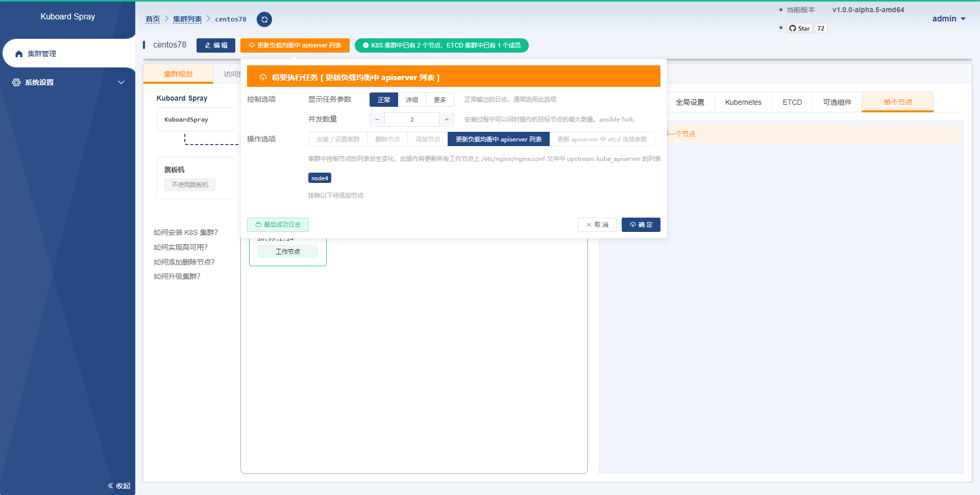Select 删除节点 operation option

click(387, 139)
